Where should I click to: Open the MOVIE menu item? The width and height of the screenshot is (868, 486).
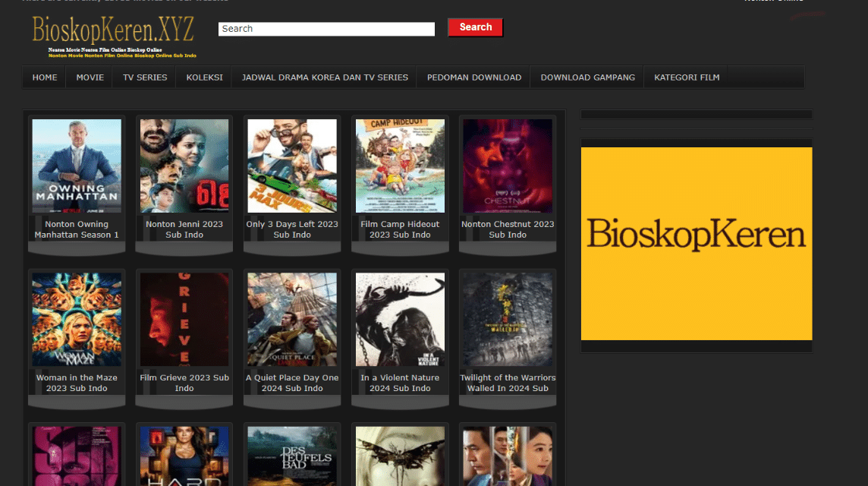tap(90, 77)
